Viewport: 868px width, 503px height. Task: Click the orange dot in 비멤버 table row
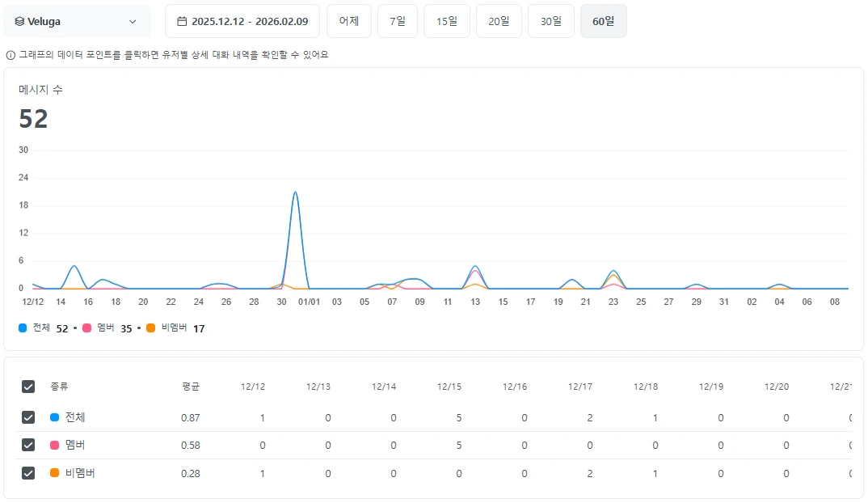click(55, 473)
